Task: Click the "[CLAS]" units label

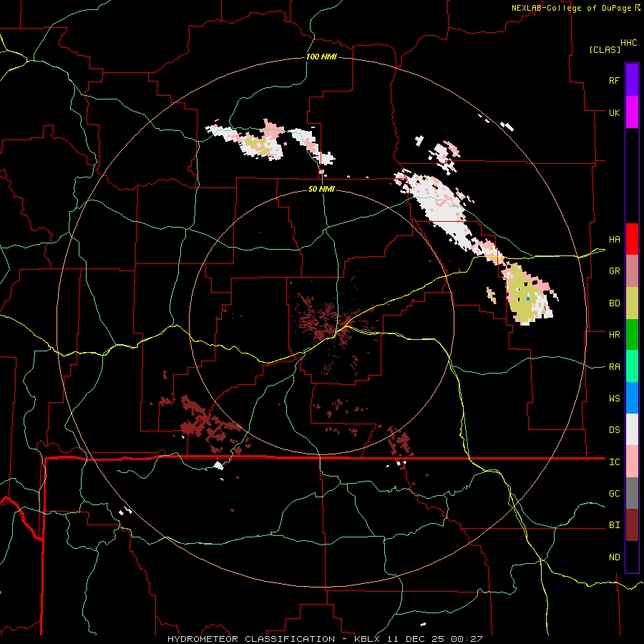Action: coord(605,49)
